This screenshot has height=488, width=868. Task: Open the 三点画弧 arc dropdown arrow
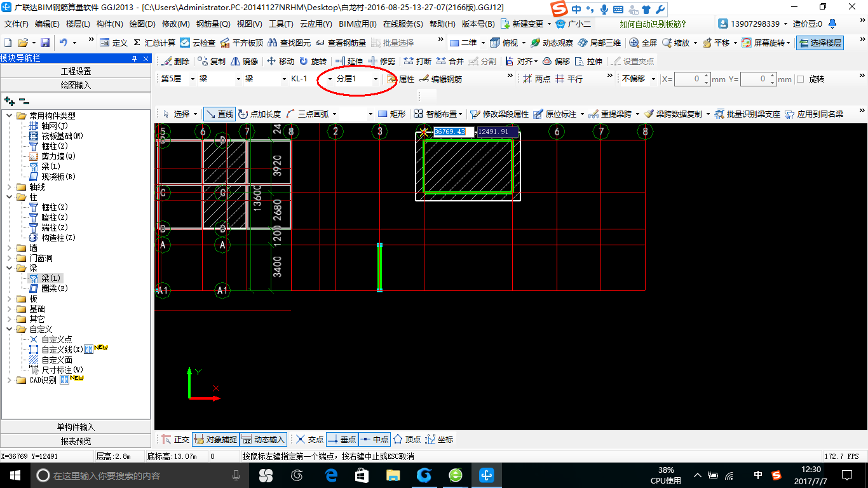[x=334, y=114]
